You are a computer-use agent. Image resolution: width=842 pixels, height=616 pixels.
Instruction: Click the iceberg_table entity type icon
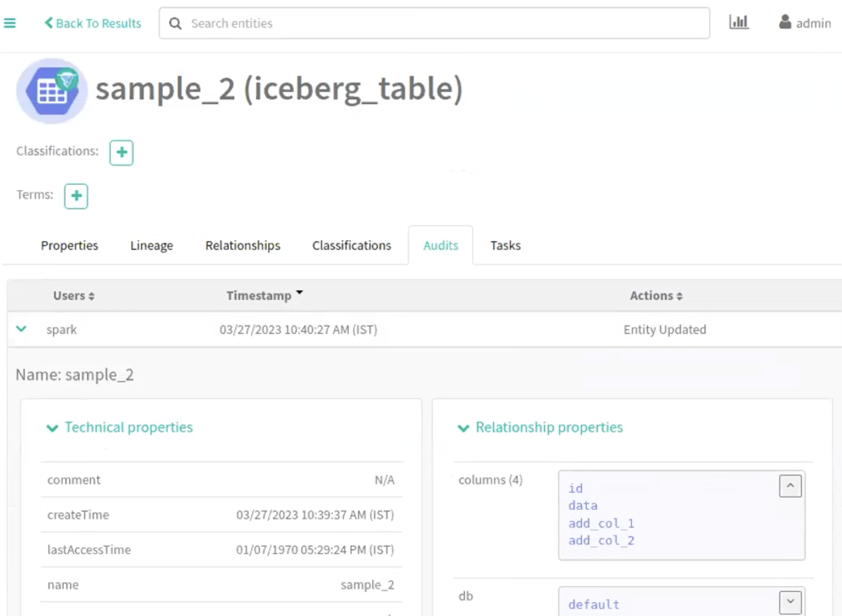[52, 91]
